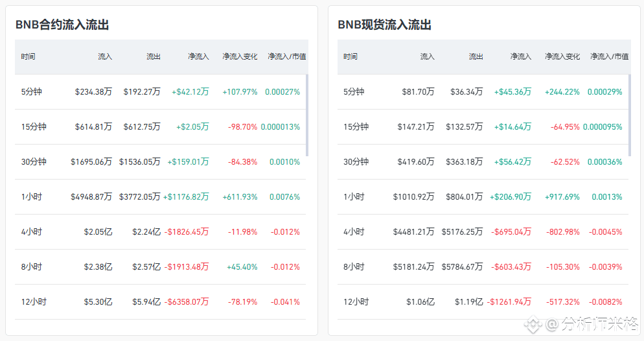Click the $1.06亿 inflow value
Screen dimensions: 644x341
coord(420,302)
